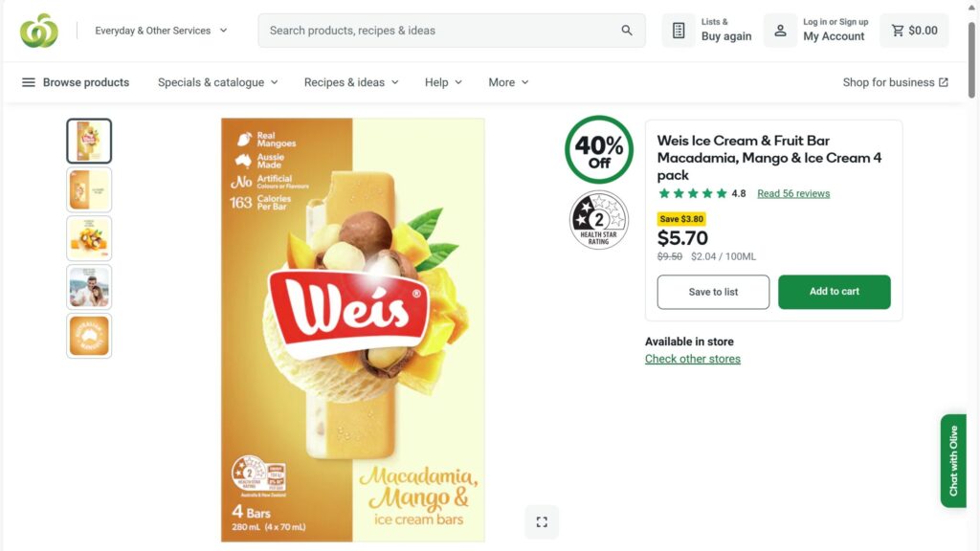Click the My Account person icon
This screenshot has width=980, height=551.
click(780, 31)
